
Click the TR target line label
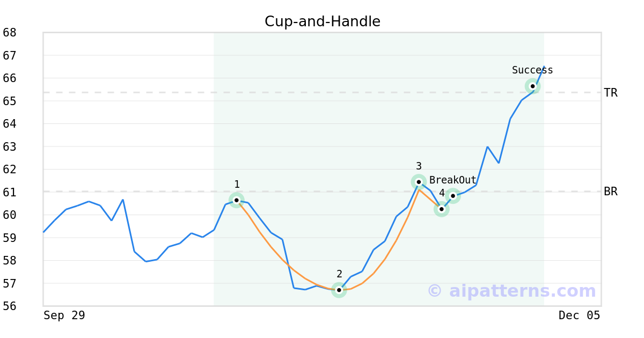(x=611, y=93)
